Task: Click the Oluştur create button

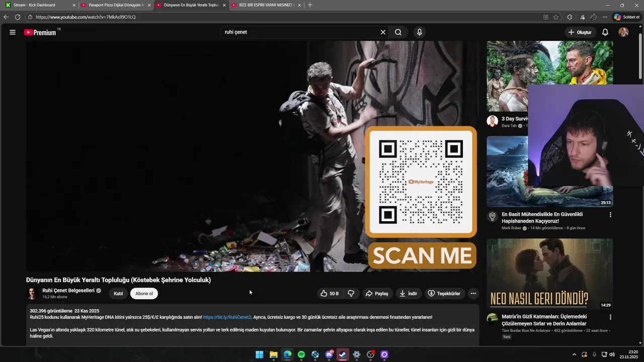Action: [x=580, y=32]
